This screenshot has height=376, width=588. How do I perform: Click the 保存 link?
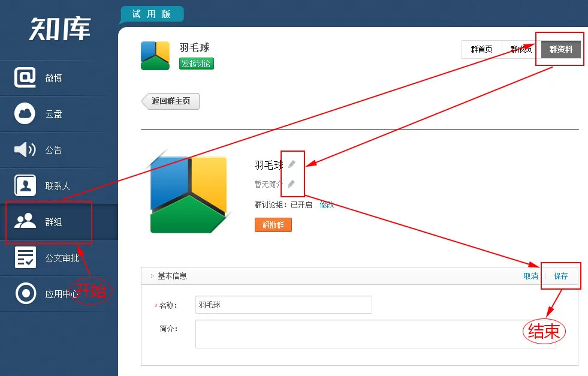click(x=560, y=276)
